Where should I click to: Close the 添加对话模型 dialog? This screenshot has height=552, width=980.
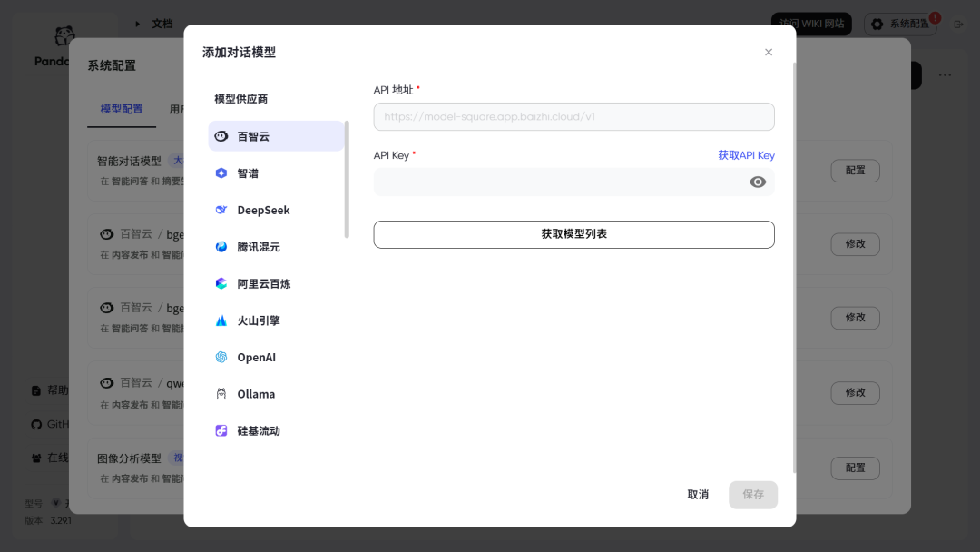tap(769, 52)
